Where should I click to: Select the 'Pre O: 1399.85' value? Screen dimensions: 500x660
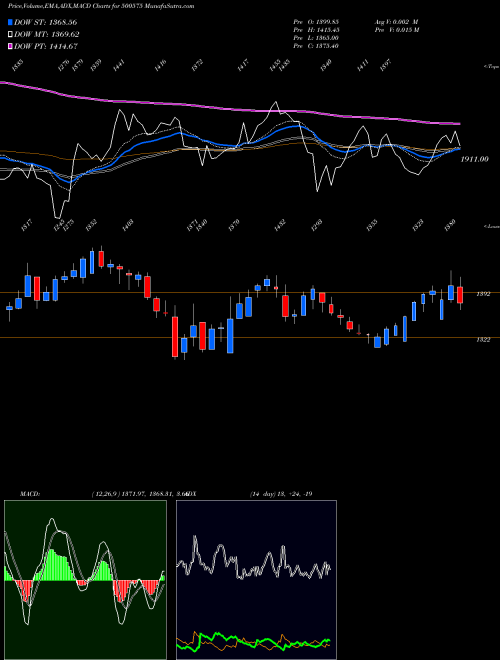click(316, 22)
